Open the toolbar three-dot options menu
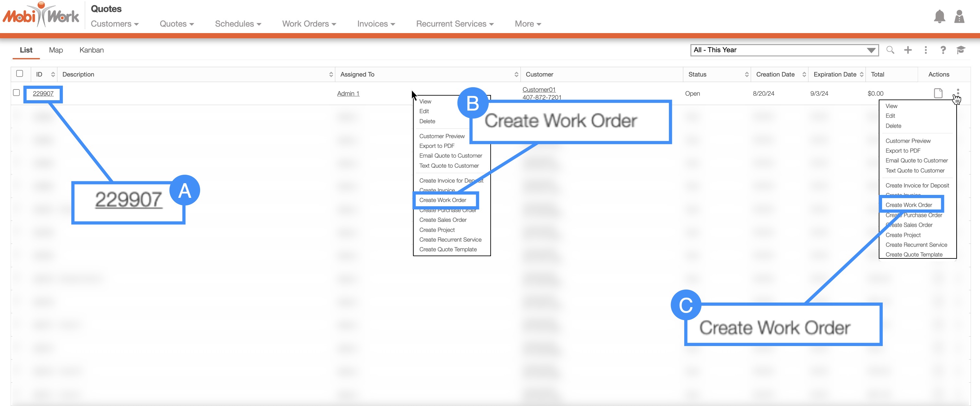This screenshot has width=980, height=406. tap(926, 50)
